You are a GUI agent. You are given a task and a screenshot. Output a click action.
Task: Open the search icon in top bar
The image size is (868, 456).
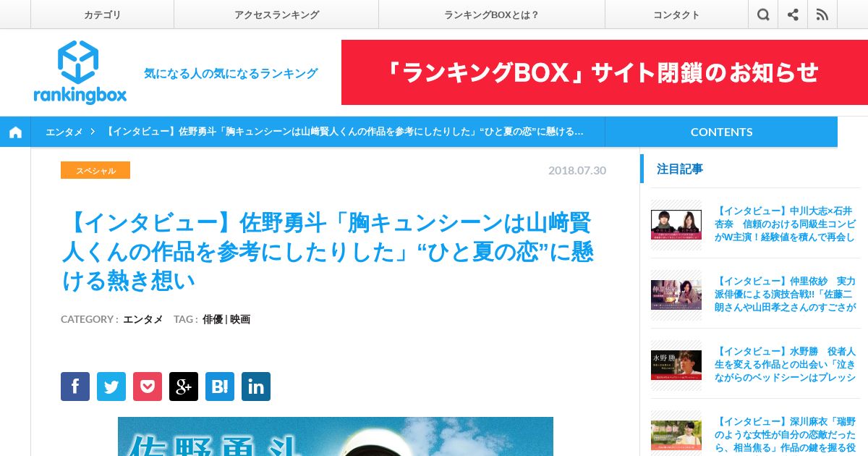pos(763,14)
